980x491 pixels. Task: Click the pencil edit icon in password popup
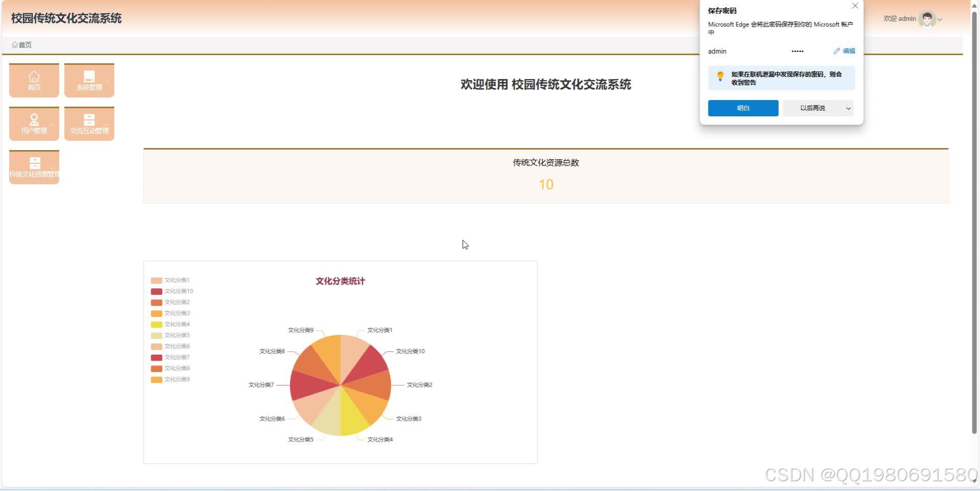pyautogui.click(x=836, y=51)
